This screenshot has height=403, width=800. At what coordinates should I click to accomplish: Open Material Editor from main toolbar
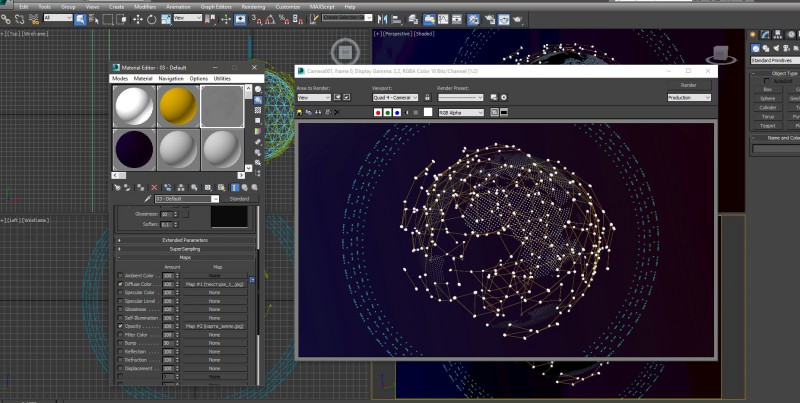[473, 19]
